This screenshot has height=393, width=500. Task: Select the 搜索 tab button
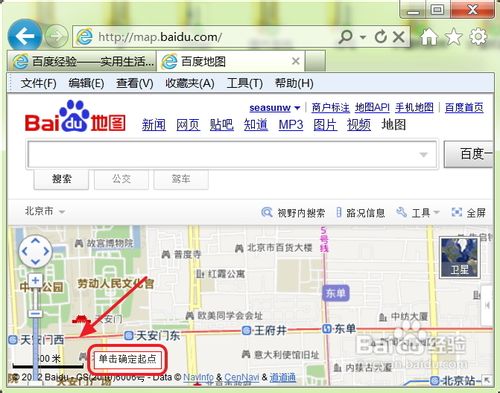tap(61, 179)
